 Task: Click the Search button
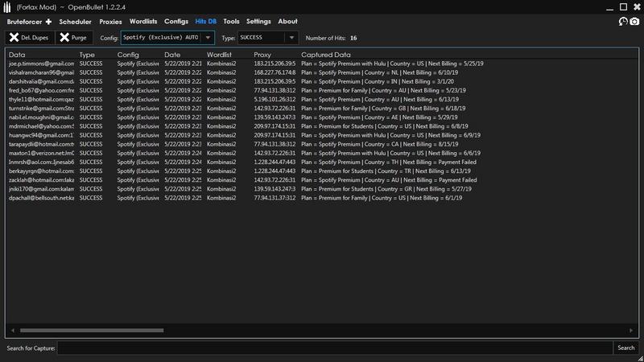pos(626,348)
